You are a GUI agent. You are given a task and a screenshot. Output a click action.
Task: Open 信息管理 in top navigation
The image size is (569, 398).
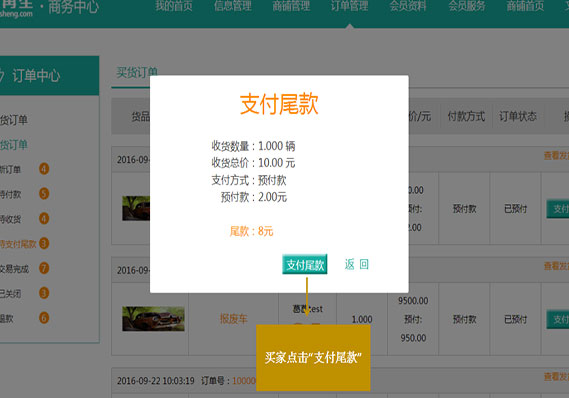[x=233, y=6]
